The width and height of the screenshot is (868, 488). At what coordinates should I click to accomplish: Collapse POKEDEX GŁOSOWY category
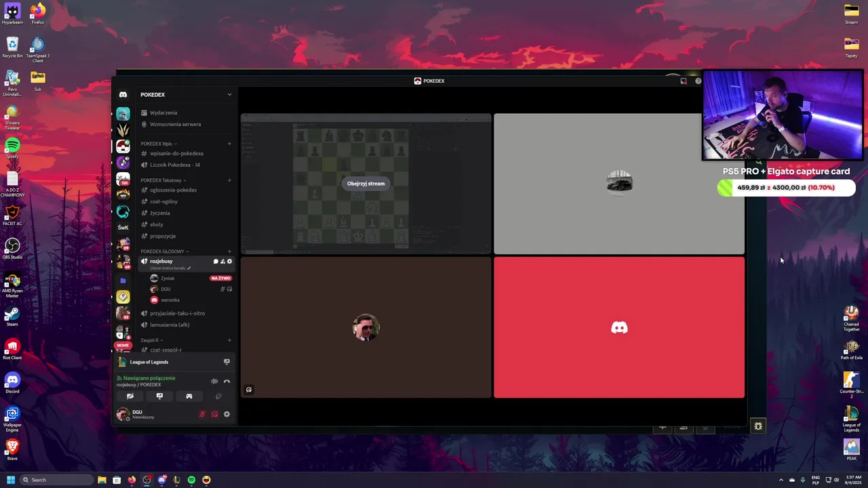pyautogui.click(x=164, y=251)
